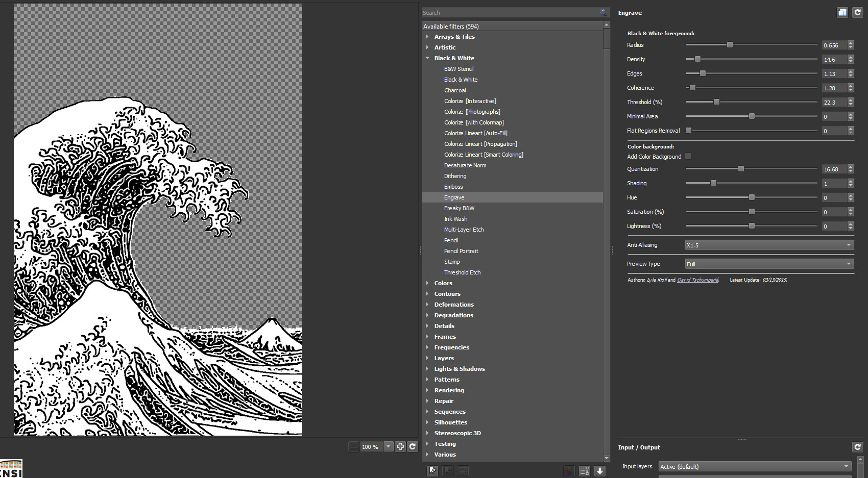Screen dimensions: 868x478
Task: Click the Threshold (%) slider handle
Action: (x=716, y=102)
